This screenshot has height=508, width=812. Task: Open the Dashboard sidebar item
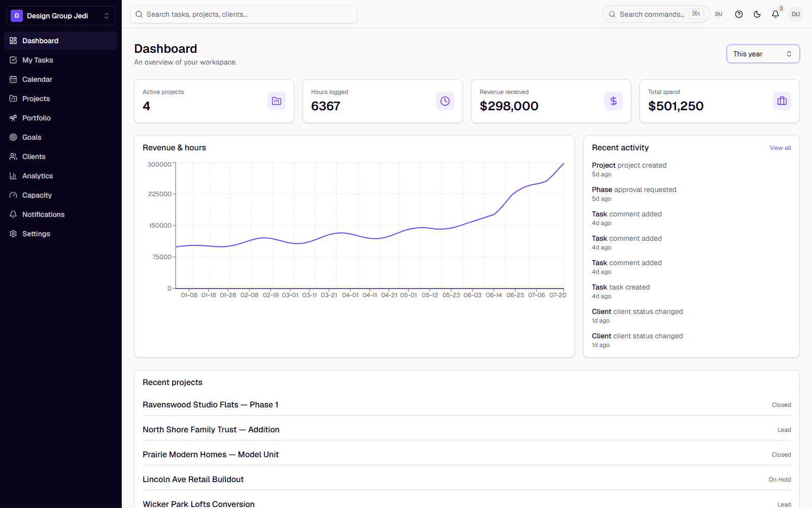[x=60, y=41]
